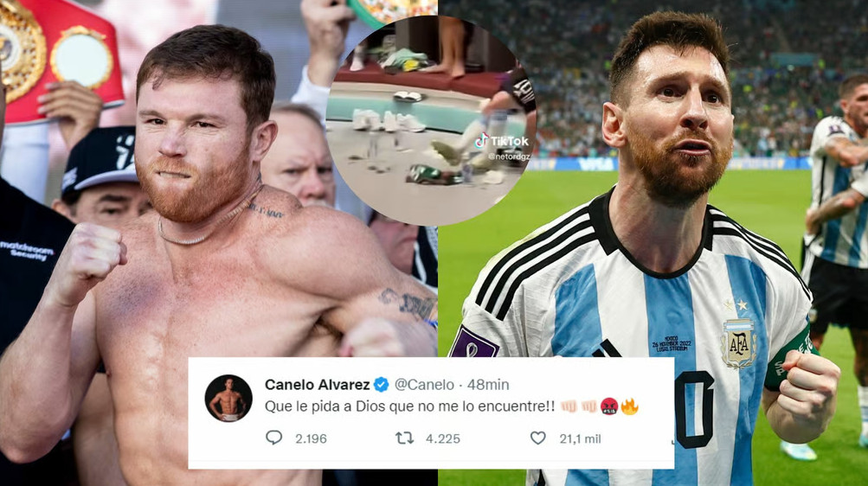Click the 4.225 retweets count
The image size is (868, 486).
click(443, 438)
